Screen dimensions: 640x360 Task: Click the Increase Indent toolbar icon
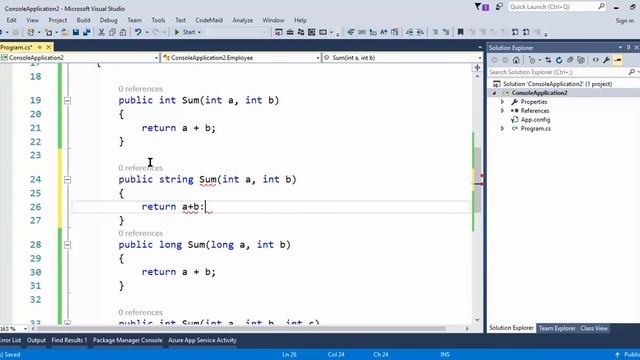420,32
